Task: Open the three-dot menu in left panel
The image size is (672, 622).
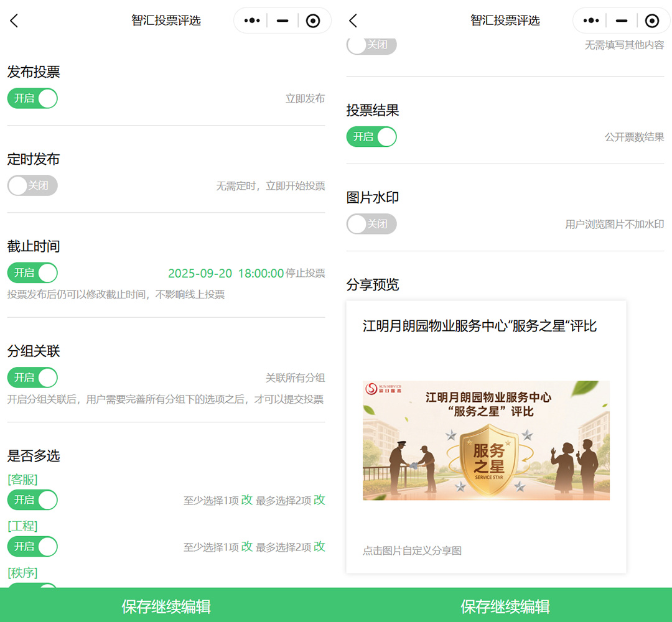Action: point(252,21)
